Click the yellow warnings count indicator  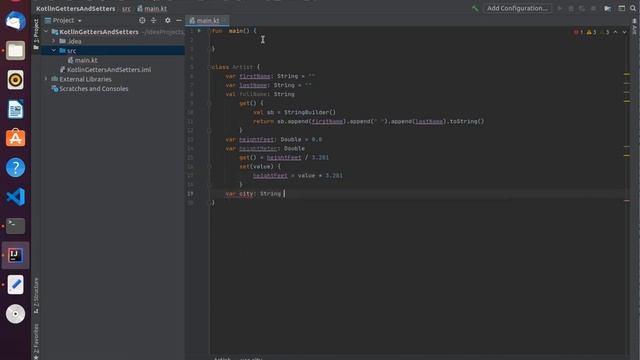(591, 32)
